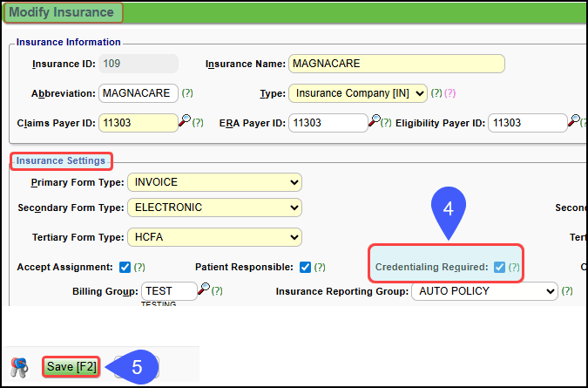Toggle the Credentialing Required checkbox
The height and width of the screenshot is (388, 588).
[x=499, y=267]
